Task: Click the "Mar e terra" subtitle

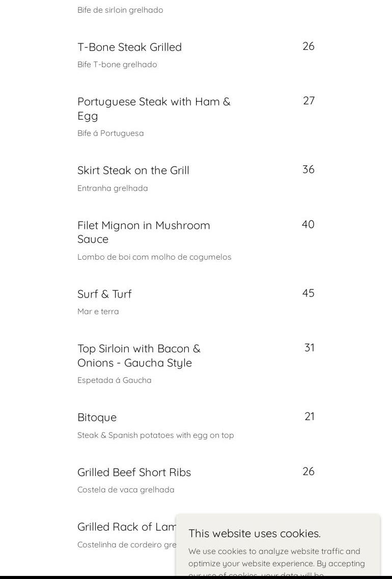Action: click(x=98, y=312)
